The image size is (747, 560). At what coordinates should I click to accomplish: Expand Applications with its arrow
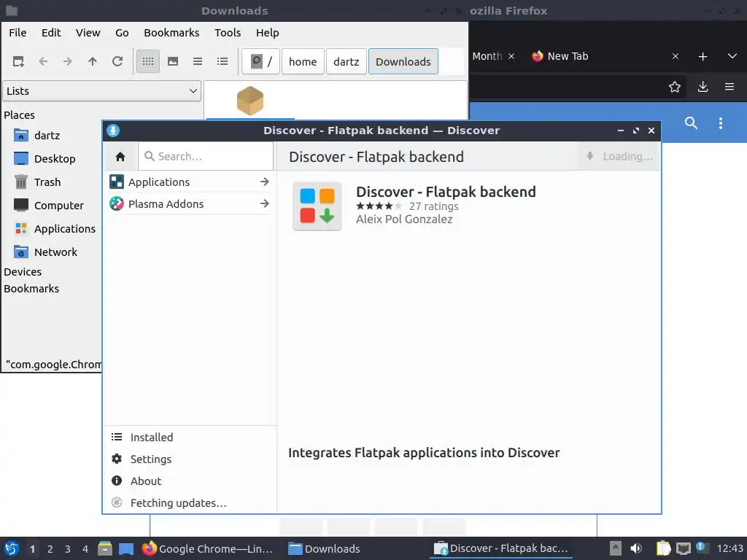pyautogui.click(x=264, y=182)
